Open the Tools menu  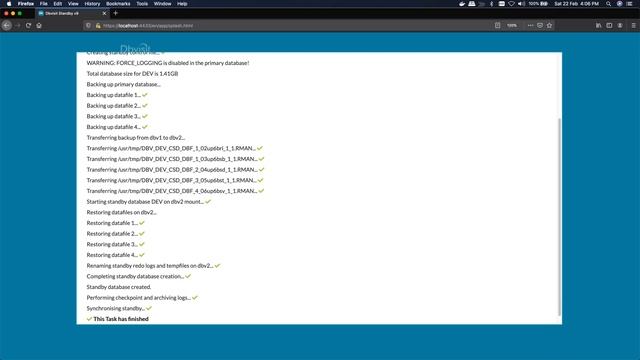pos(142,4)
